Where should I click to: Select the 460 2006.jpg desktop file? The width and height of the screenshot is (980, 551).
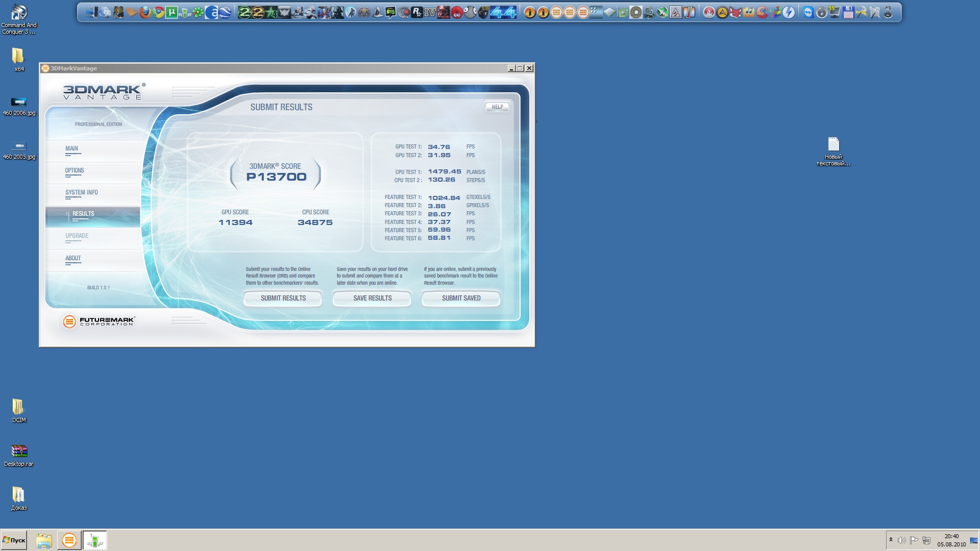tap(19, 106)
